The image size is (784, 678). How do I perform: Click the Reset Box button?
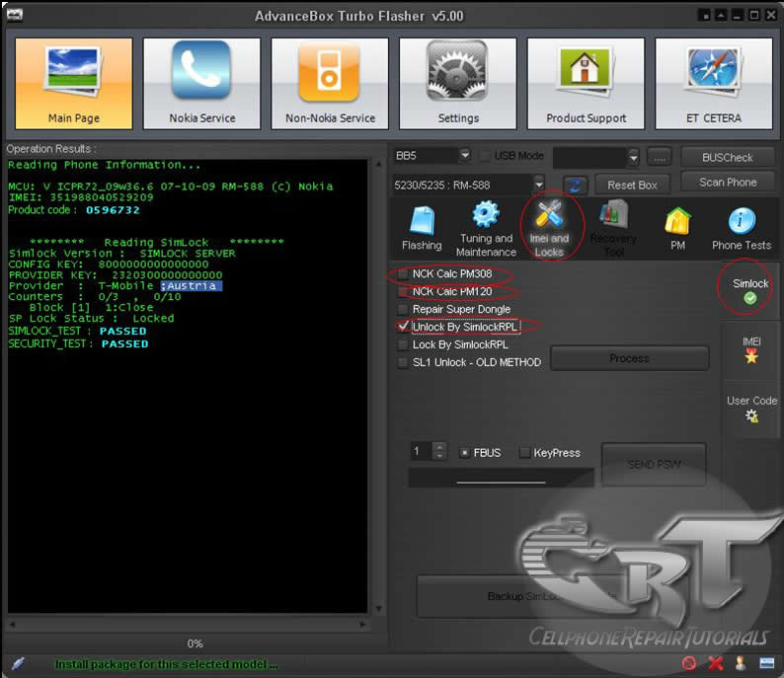(632, 186)
